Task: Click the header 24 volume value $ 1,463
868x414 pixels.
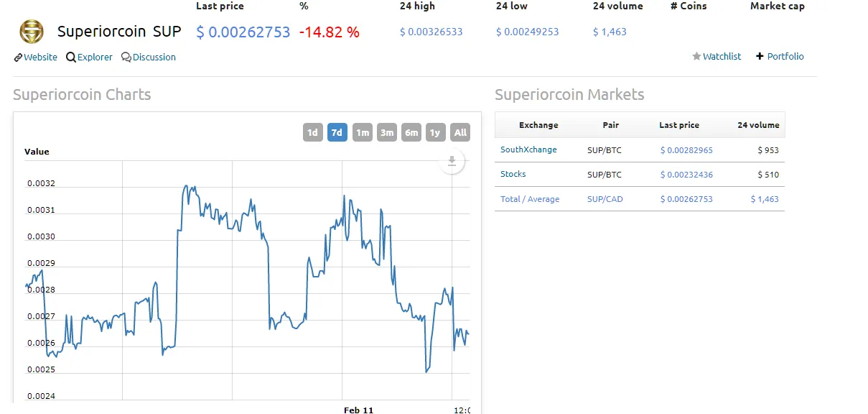Action: 610,32
